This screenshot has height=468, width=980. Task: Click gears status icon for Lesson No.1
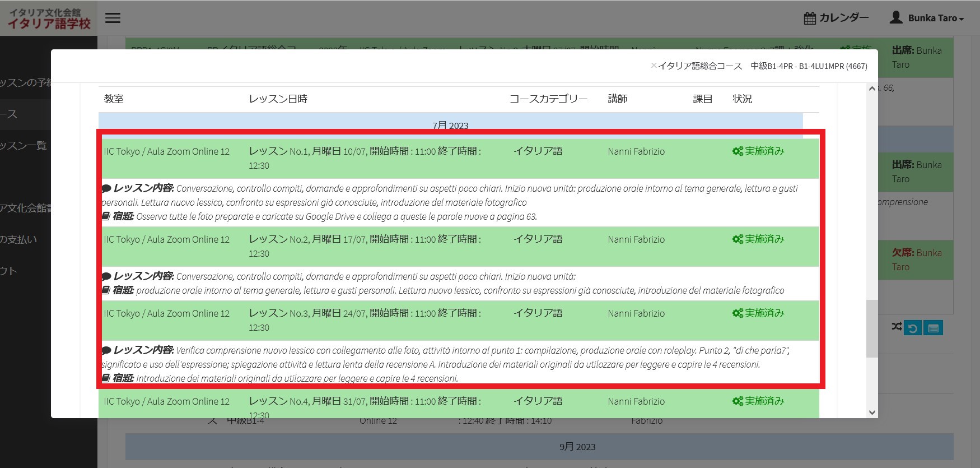click(x=738, y=151)
